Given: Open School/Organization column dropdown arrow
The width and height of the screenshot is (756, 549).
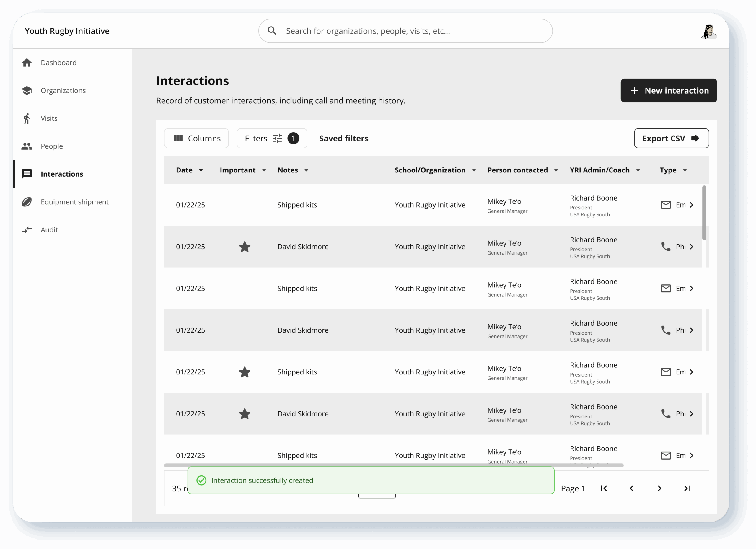Looking at the screenshot, I should click(474, 170).
